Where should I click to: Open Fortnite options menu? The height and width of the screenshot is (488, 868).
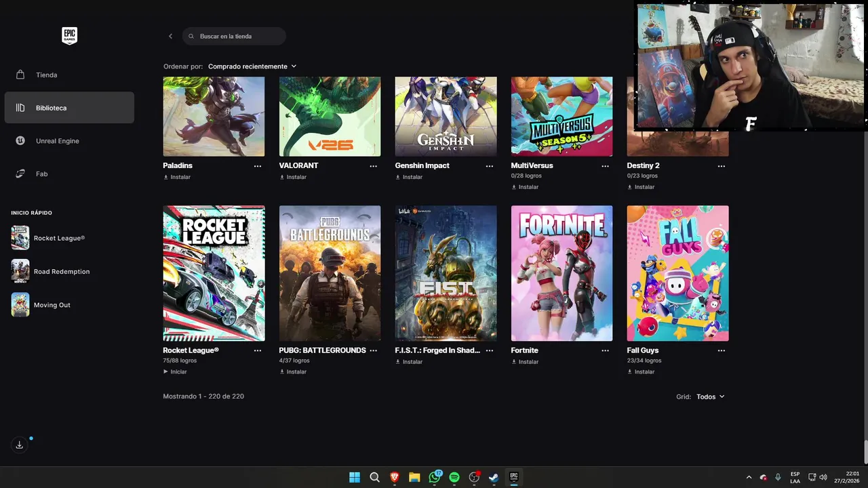pos(606,351)
